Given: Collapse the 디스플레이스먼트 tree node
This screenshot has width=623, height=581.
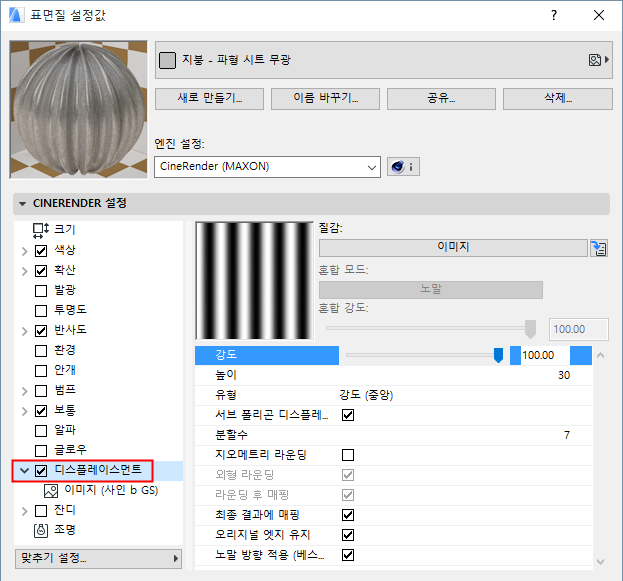Looking at the screenshot, I should click(x=24, y=471).
